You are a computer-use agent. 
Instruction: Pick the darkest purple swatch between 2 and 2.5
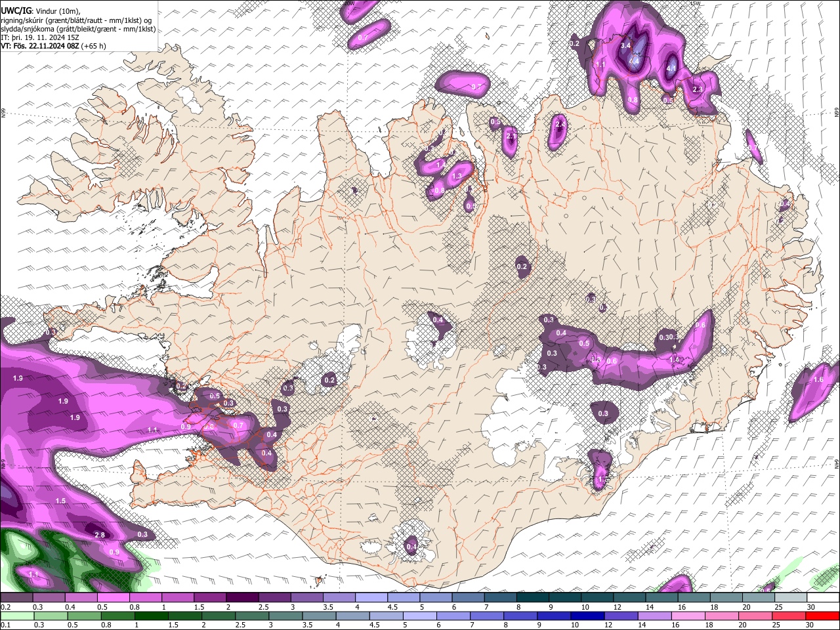point(242,597)
